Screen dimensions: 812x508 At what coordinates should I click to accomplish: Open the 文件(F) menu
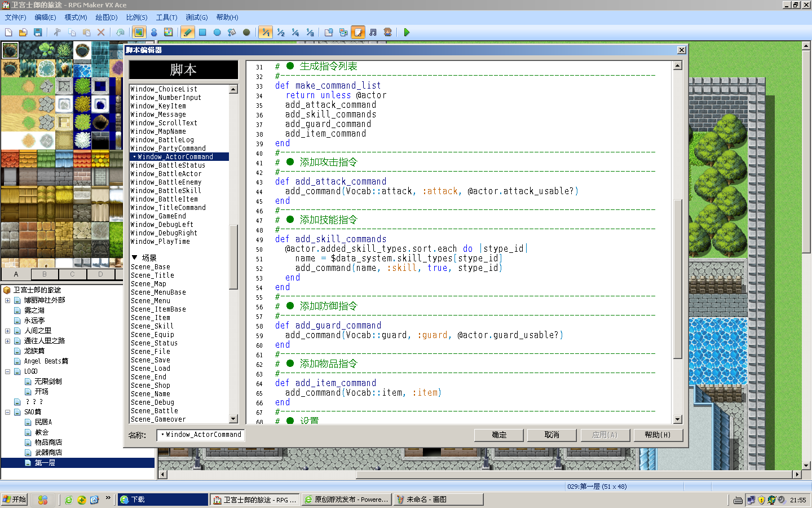pyautogui.click(x=16, y=17)
